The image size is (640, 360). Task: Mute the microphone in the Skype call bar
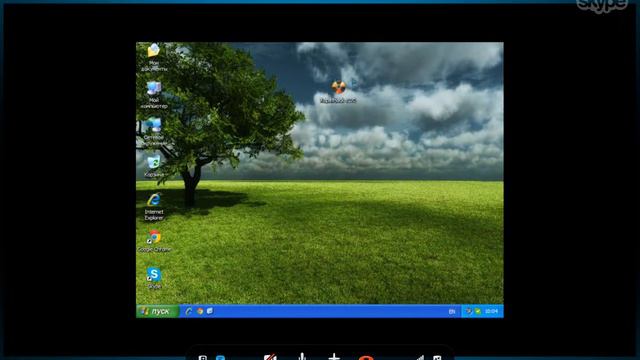coord(302,357)
